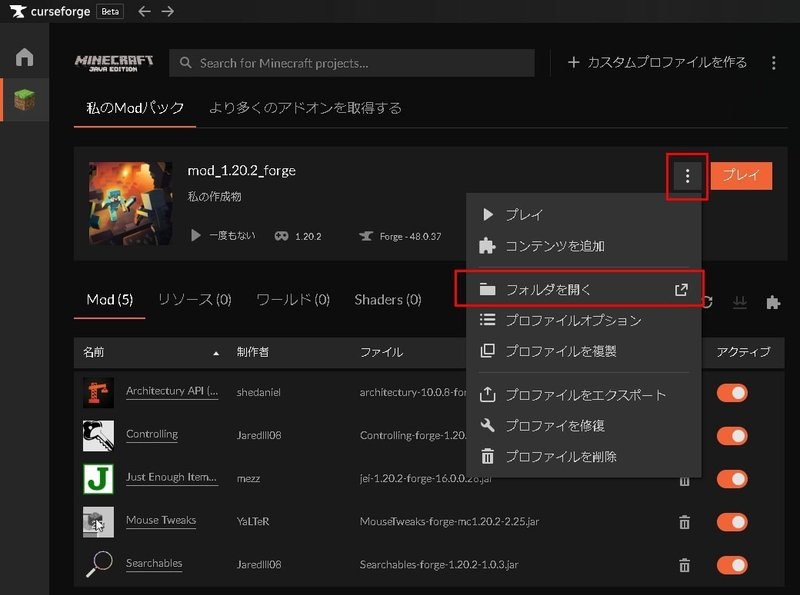This screenshot has width=800, height=595.
Task: Click カスタムプロファイルを作る button
Action: [x=657, y=63]
